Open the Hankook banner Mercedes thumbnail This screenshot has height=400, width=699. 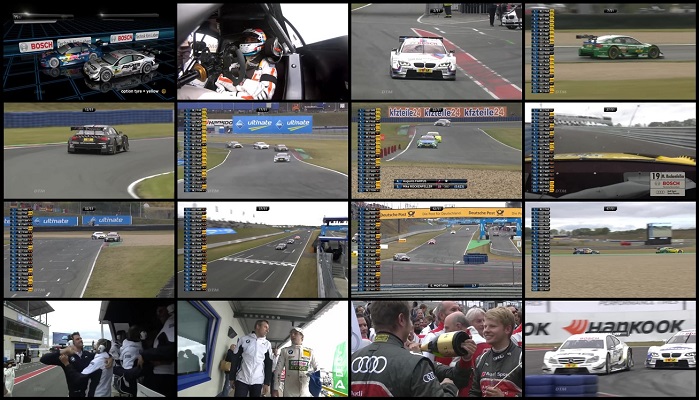point(610,349)
